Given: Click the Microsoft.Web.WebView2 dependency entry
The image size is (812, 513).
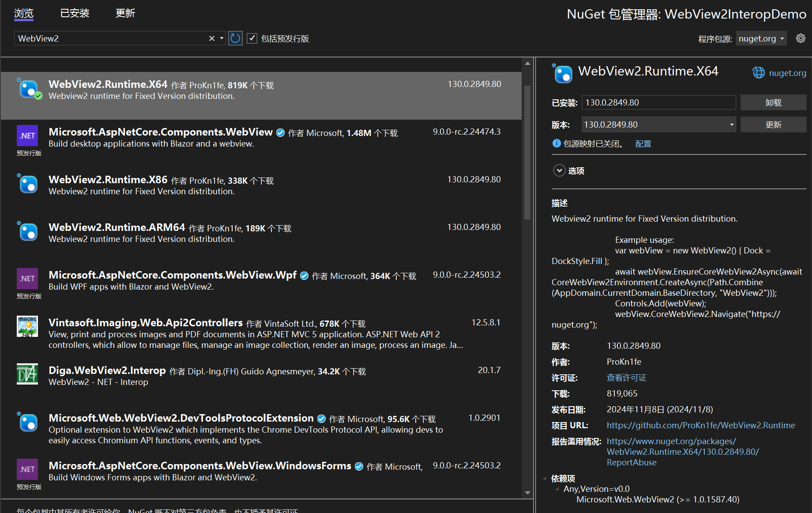Looking at the screenshot, I should click(658, 499).
